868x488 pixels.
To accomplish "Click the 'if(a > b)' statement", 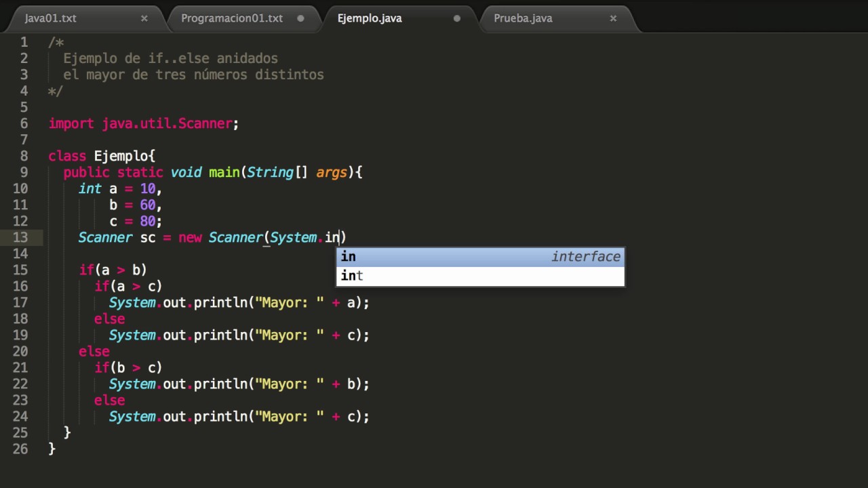I will coord(113,270).
